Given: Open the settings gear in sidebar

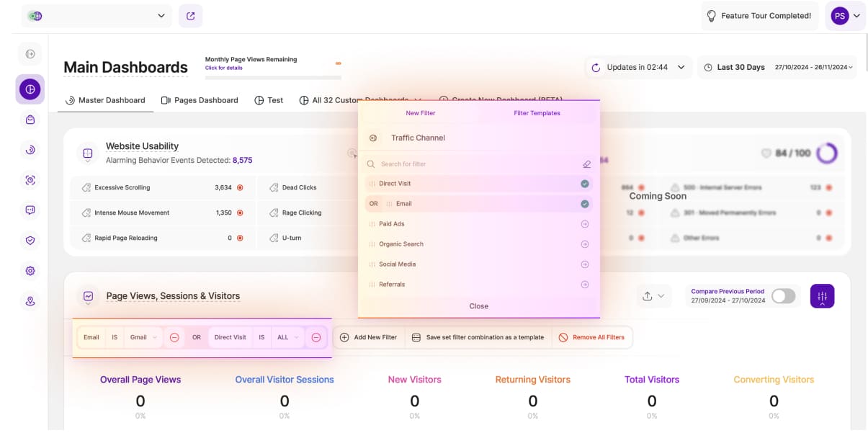Looking at the screenshot, I should pos(30,271).
